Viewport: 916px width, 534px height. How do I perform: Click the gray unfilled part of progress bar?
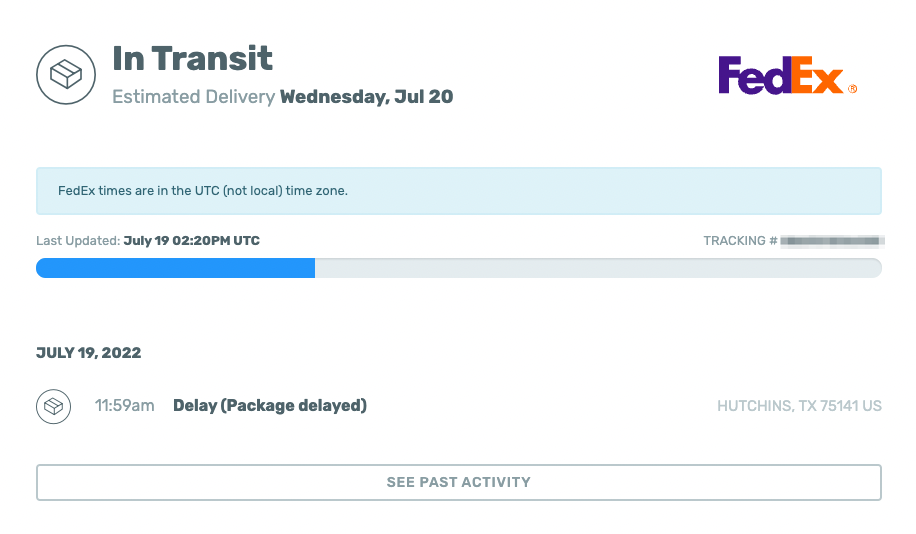click(598, 268)
